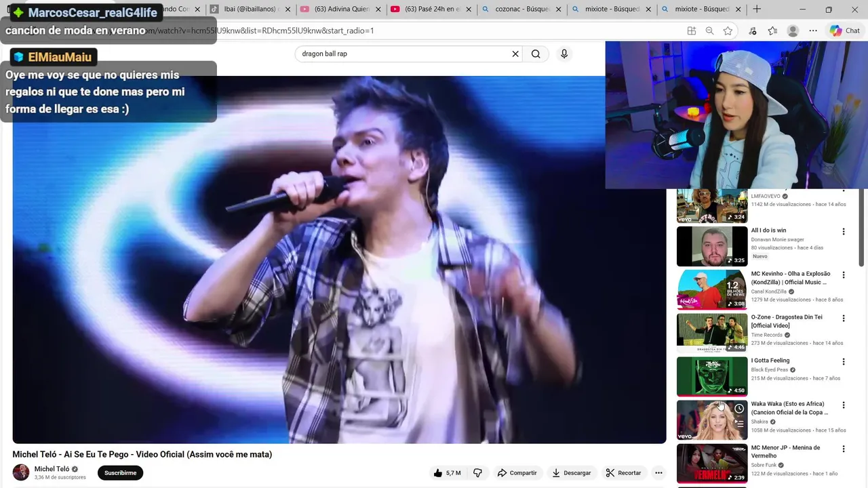Start voice search with microphone icon
Image resolution: width=868 pixels, height=488 pixels.
564,54
